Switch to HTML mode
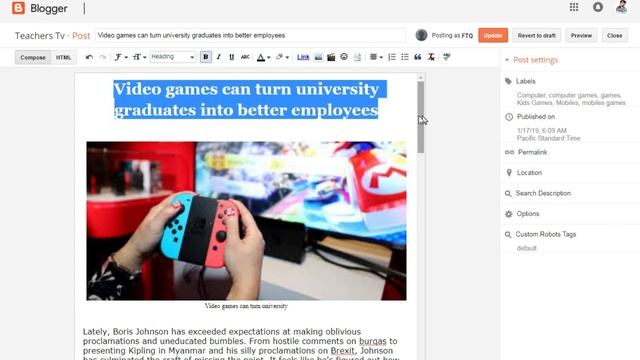This screenshot has width=640, height=360. pos(63,58)
